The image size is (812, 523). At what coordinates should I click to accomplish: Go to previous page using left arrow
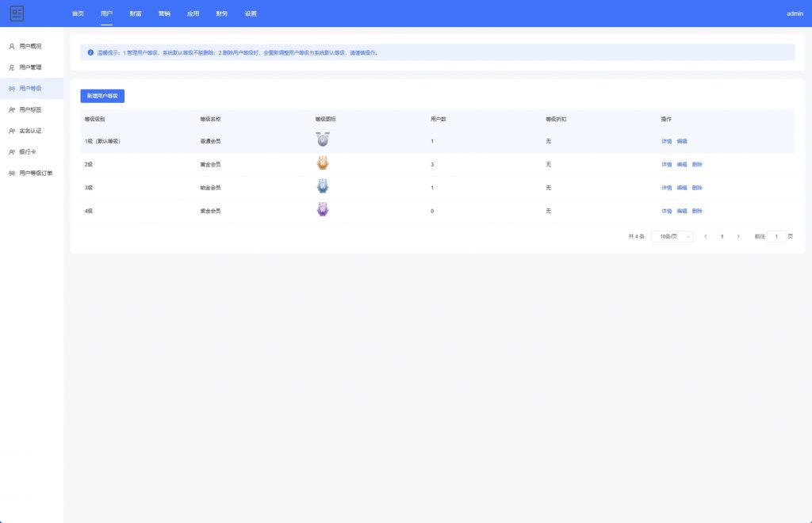pyautogui.click(x=705, y=236)
